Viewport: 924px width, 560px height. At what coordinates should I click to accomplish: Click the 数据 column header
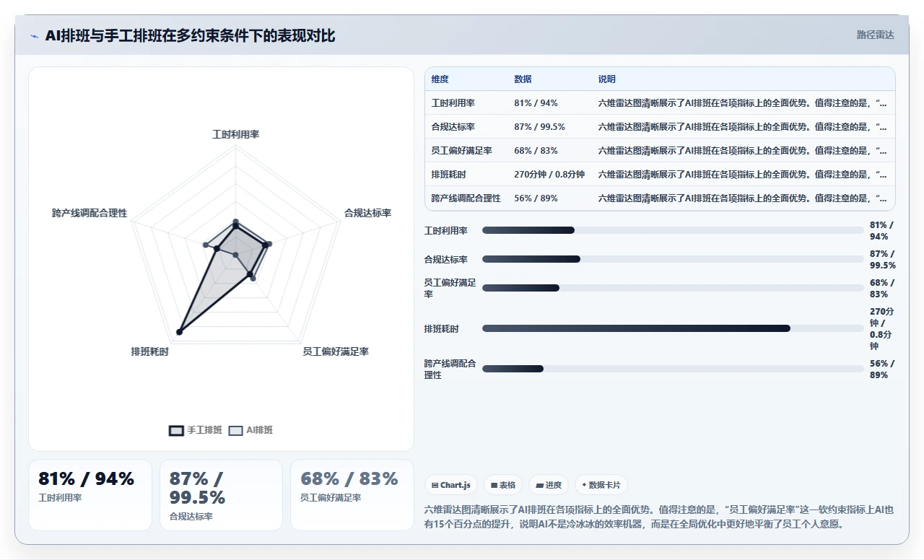click(523, 79)
